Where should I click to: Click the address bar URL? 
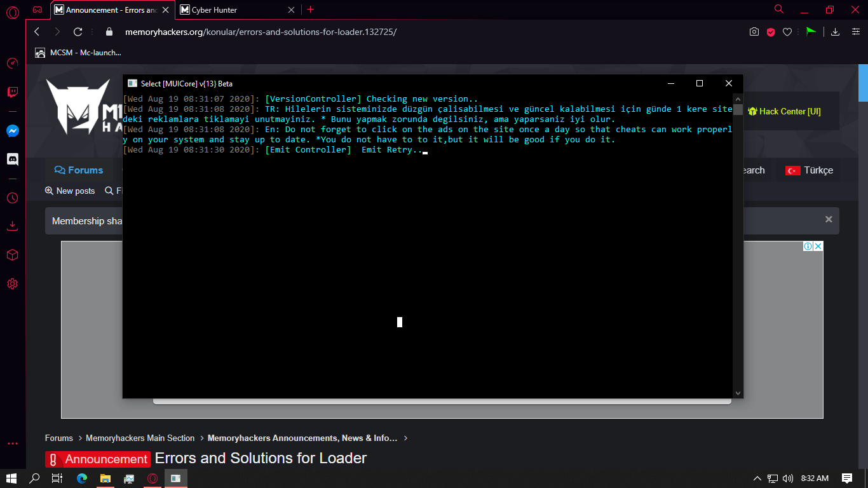tap(261, 32)
